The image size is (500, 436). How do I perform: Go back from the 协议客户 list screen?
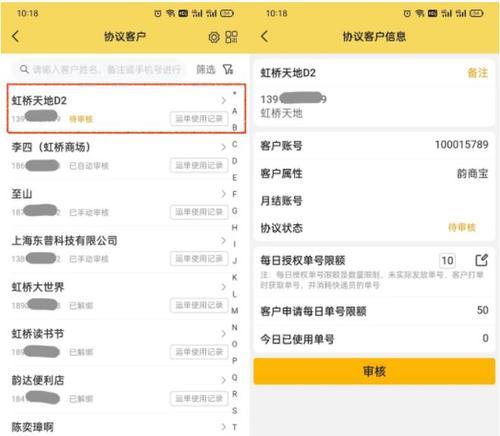pyautogui.click(x=16, y=36)
